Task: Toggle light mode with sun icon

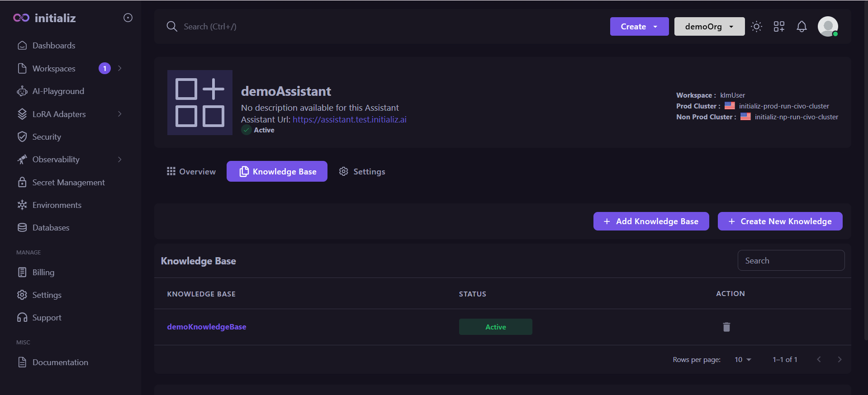Action: (756, 26)
